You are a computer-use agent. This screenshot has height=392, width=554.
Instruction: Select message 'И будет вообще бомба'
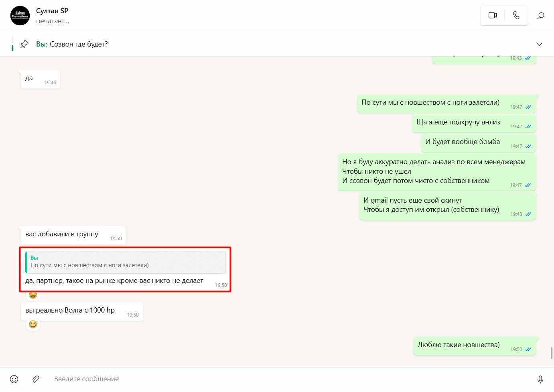coord(478,143)
